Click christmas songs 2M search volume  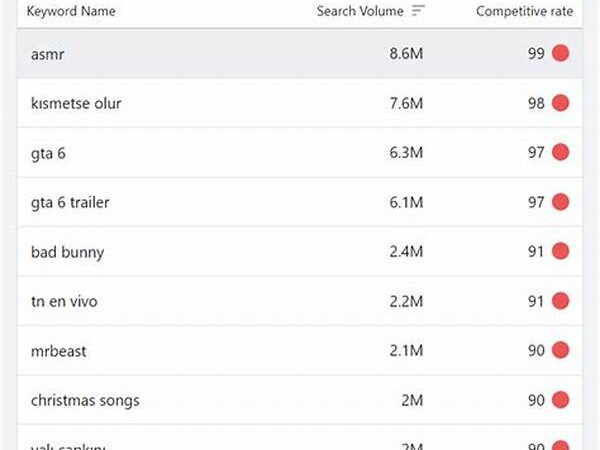[x=412, y=401]
